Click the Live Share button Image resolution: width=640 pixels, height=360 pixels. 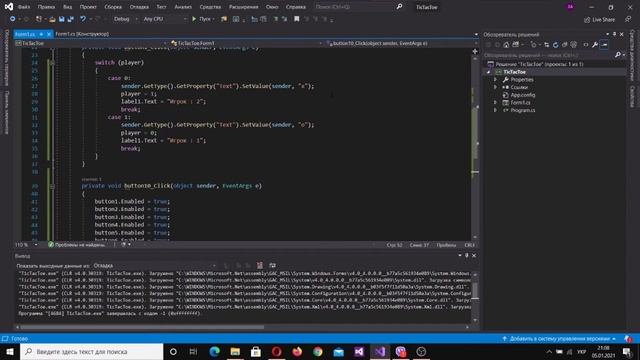pos(599,20)
